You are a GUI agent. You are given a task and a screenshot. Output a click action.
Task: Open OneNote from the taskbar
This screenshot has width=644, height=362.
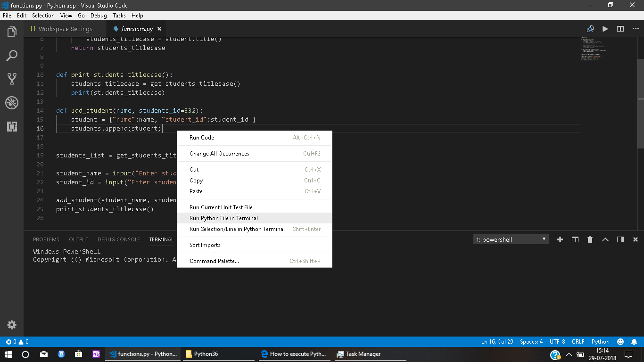pyautogui.click(x=96, y=354)
